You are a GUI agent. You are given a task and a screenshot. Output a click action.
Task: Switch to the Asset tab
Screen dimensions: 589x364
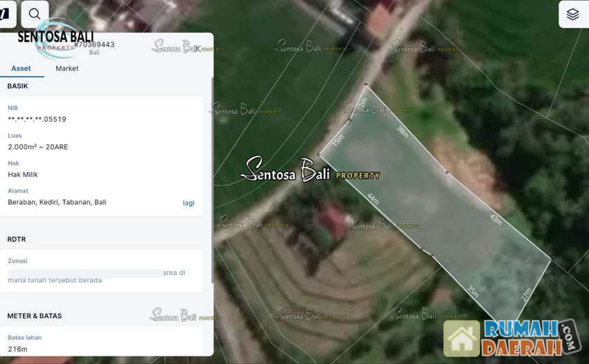tap(21, 69)
